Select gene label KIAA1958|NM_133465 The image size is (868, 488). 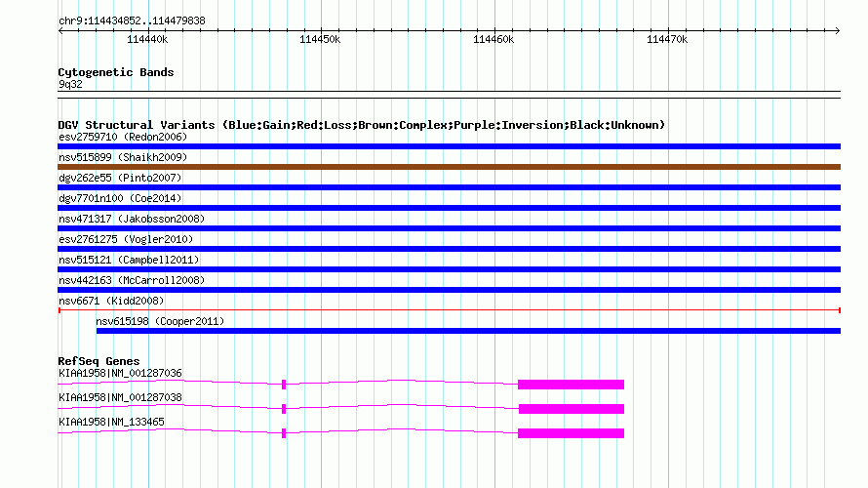(111, 422)
